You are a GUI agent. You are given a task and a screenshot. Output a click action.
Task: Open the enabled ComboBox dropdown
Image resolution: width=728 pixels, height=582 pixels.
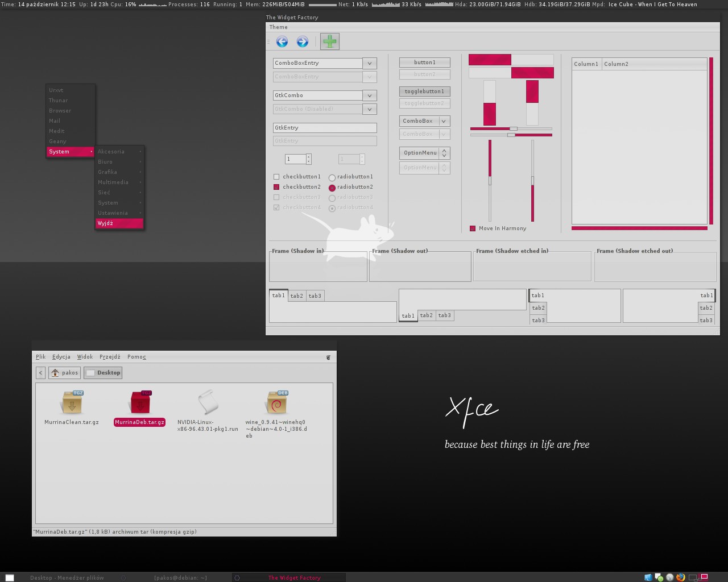425,121
